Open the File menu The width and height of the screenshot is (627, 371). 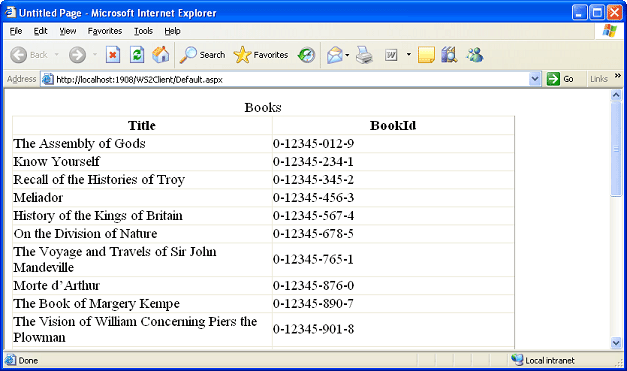pyautogui.click(x=16, y=31)
